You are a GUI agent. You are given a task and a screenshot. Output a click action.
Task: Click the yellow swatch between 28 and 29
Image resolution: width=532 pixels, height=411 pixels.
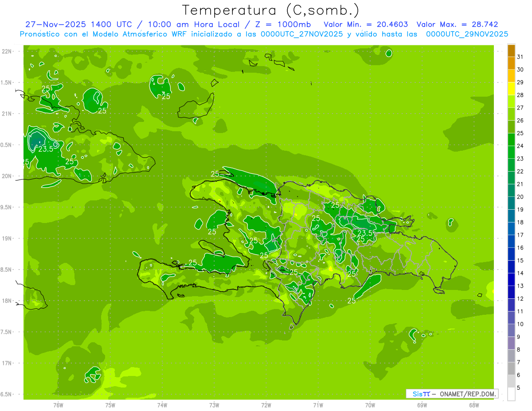511,89
